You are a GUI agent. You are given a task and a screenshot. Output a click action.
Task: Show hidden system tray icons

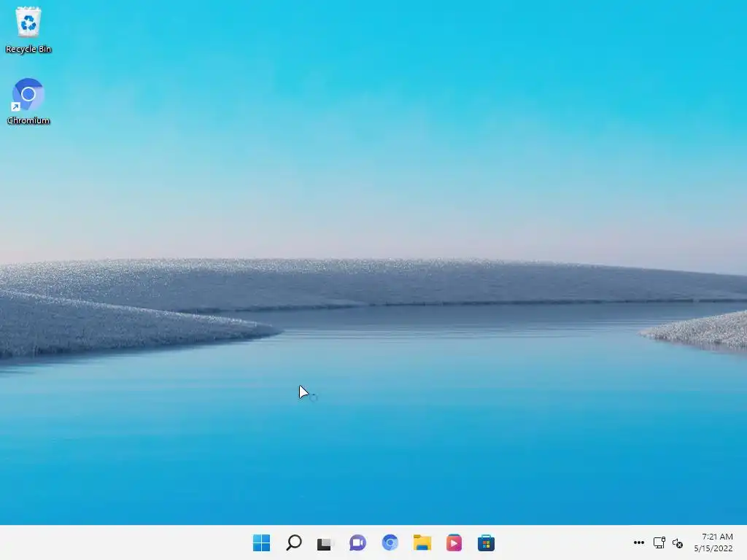[x=639, y=542]
